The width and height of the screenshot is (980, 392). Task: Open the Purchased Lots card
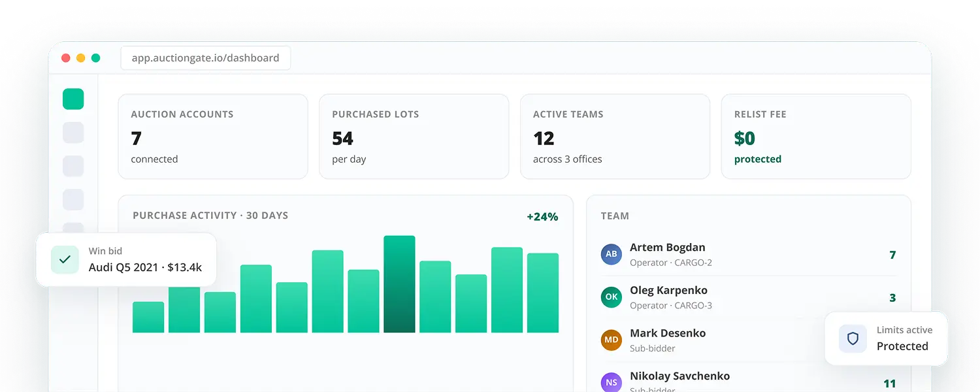pyautogui.click(x=414, y=137)
